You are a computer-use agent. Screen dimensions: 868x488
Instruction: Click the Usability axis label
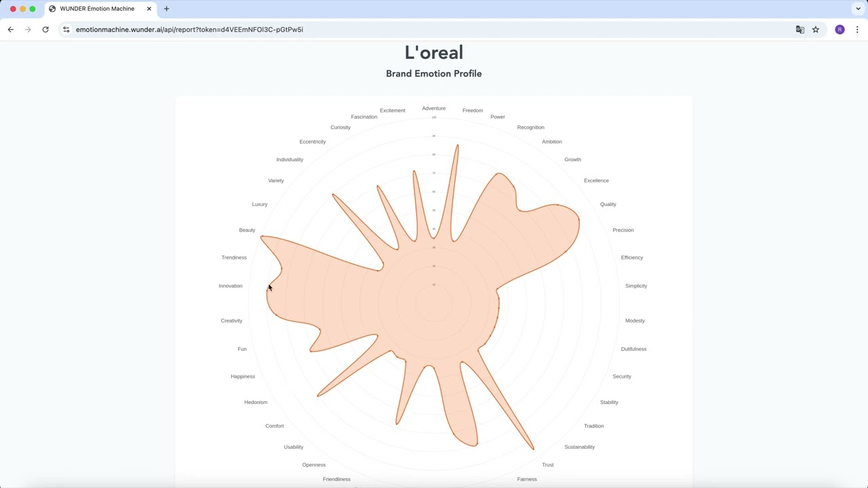tap(294, 447)
